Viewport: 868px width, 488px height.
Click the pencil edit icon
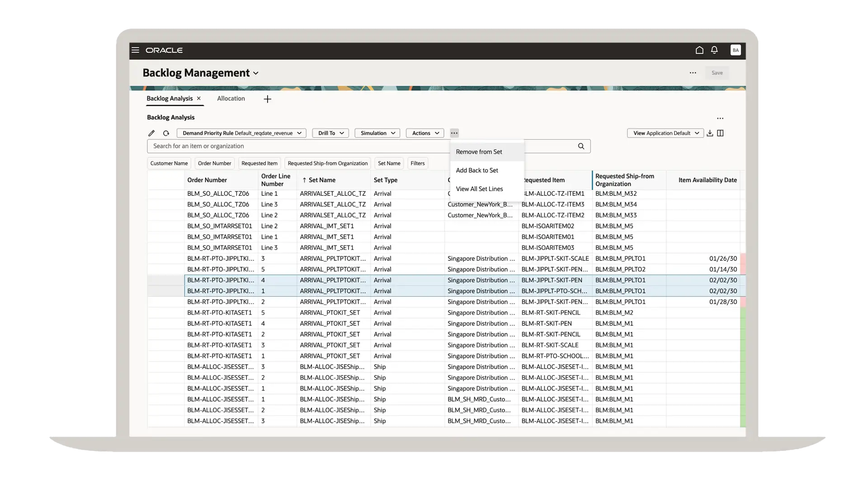(x=151, y=133)
